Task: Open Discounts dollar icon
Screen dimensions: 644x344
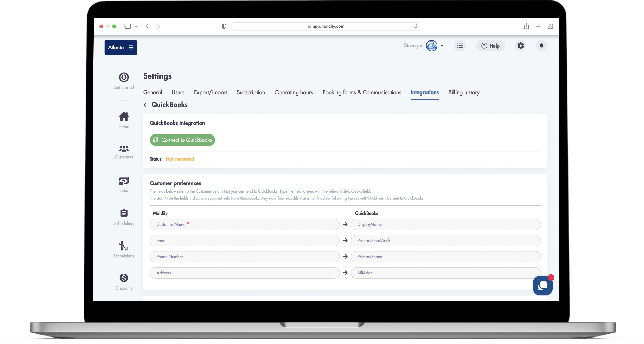Action: [124, 278]
